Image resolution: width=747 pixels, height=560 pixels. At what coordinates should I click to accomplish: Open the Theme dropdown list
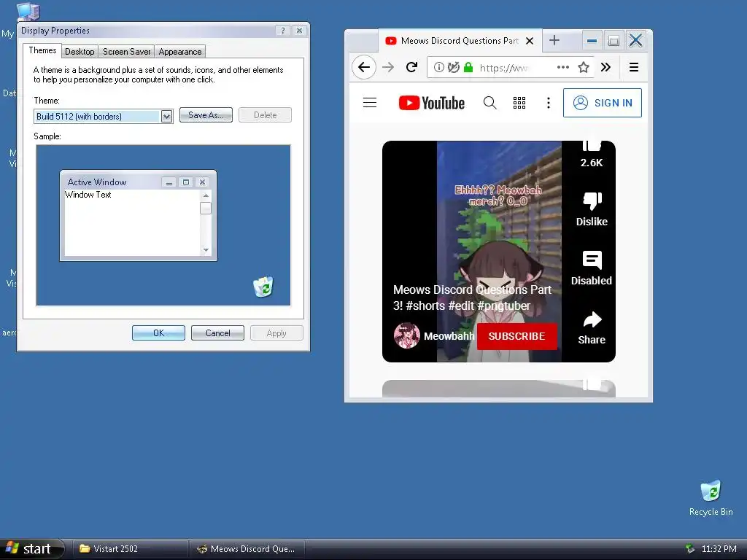point(166,116)
